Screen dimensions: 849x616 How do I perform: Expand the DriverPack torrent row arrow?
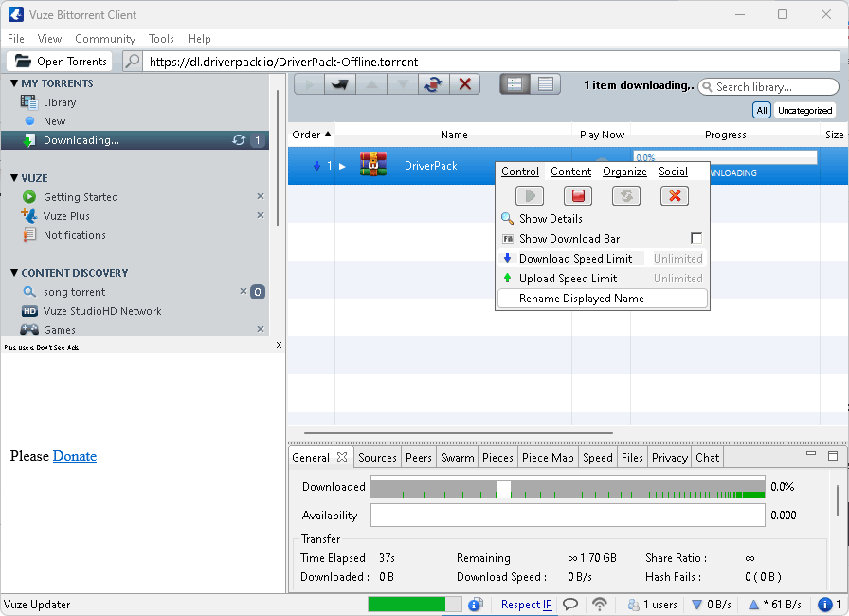coord(342,166)
